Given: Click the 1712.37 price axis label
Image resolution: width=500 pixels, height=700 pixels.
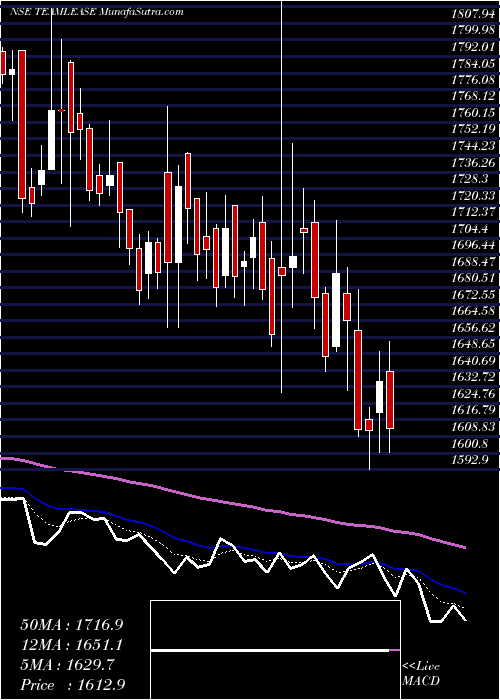Looking at the screenshot, I should tap(473, 212).
